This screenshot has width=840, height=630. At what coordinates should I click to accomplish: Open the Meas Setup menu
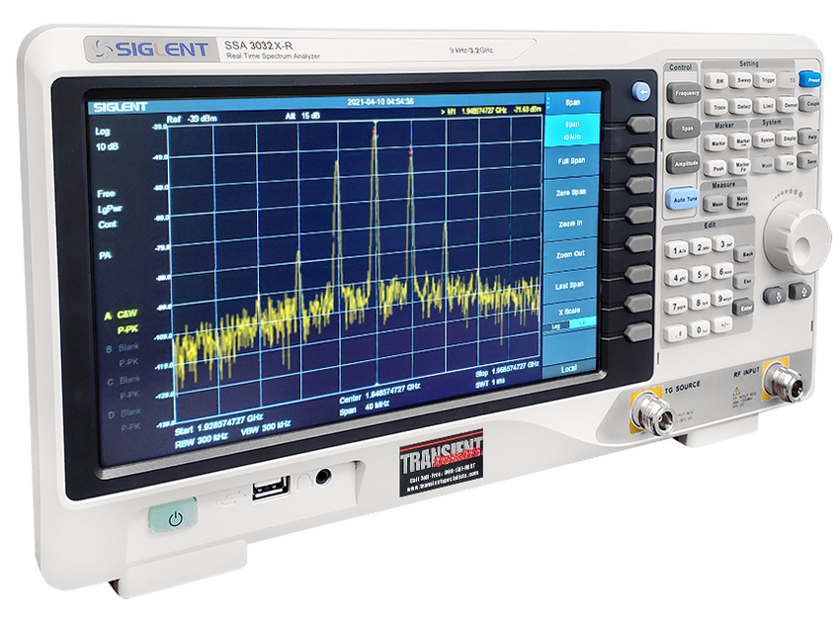[x=741, y=203]
